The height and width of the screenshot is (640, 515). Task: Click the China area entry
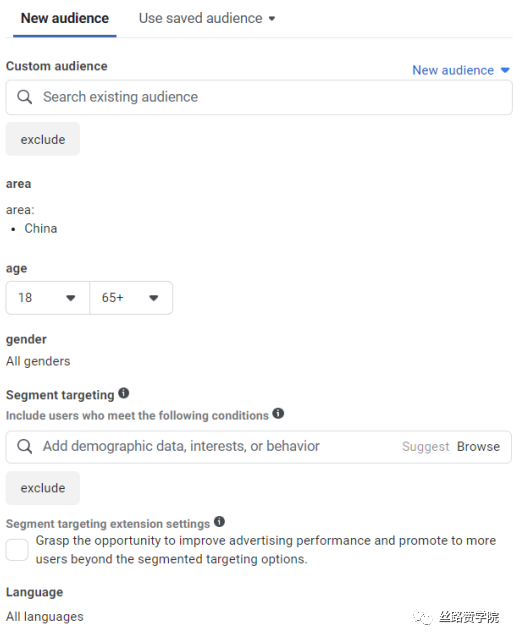41,229
